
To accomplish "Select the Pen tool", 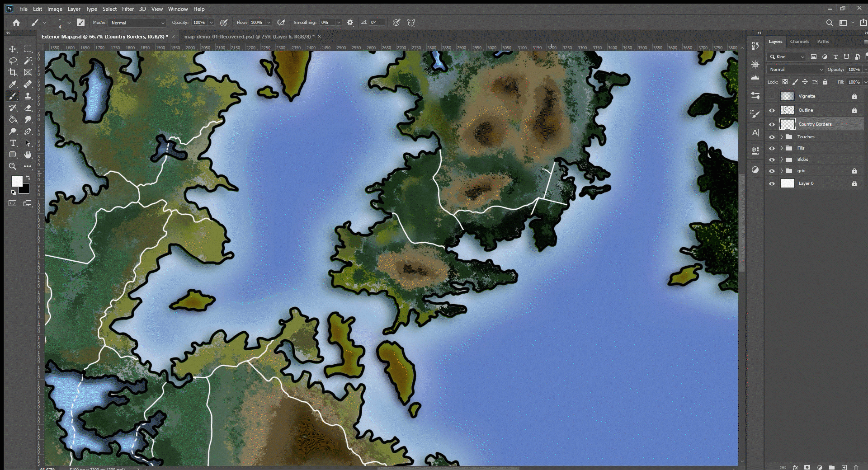I will 28,131.
